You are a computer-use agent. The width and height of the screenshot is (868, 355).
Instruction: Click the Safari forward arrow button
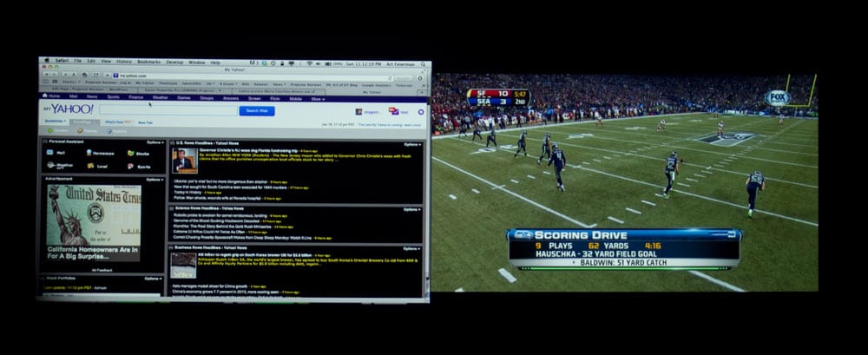point(54,75)
